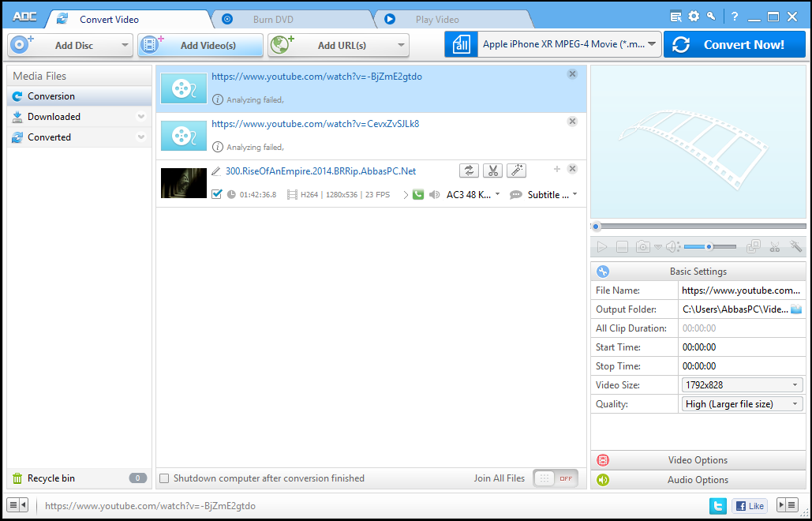Remove the CevxZvSJLk8 URL item

(x=572, y=122)
